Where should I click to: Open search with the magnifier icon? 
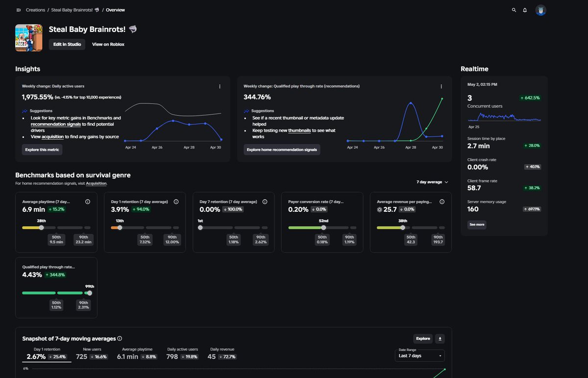coord(514,10)
